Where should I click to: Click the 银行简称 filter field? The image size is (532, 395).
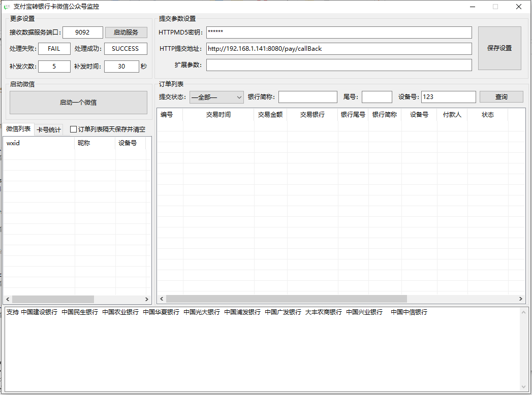click(307, 97)
